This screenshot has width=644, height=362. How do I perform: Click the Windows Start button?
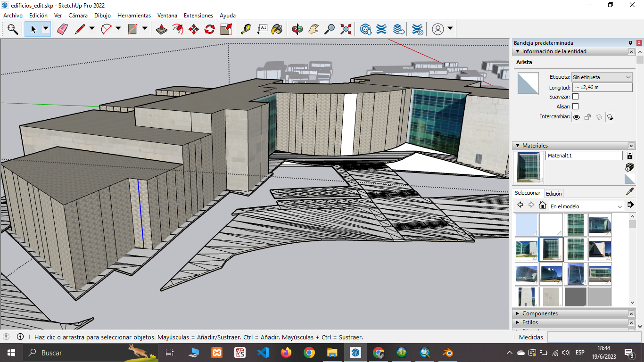(10, 353)
